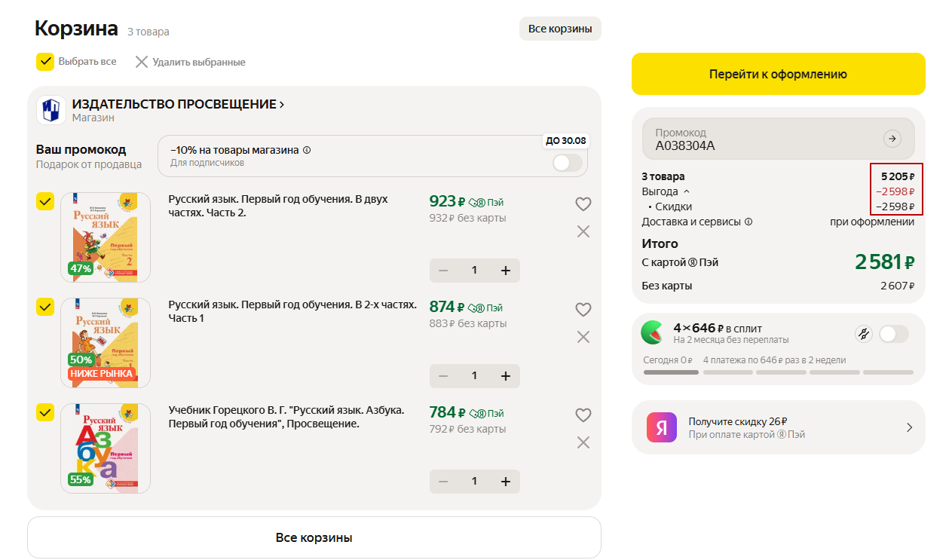Increase quantity of Азбука textbook
Viewport: 952px width, 560px height.
[x=505, y=482]
